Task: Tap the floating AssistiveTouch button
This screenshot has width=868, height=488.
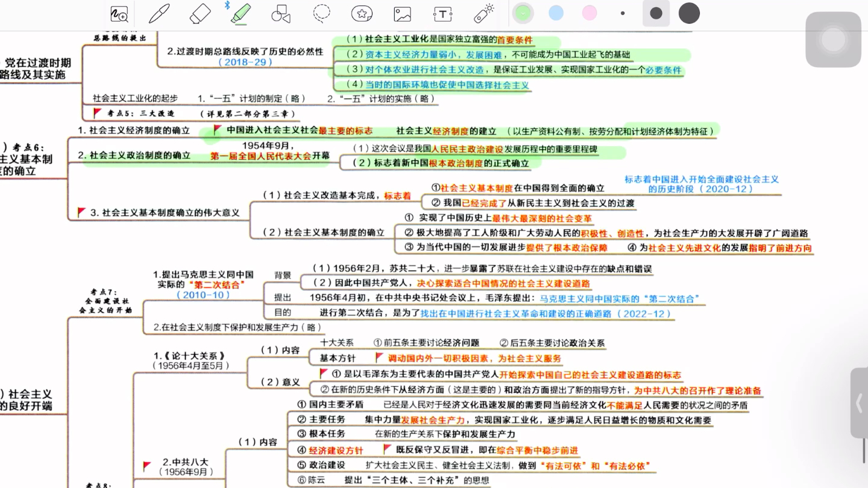Action: point(833,40)
